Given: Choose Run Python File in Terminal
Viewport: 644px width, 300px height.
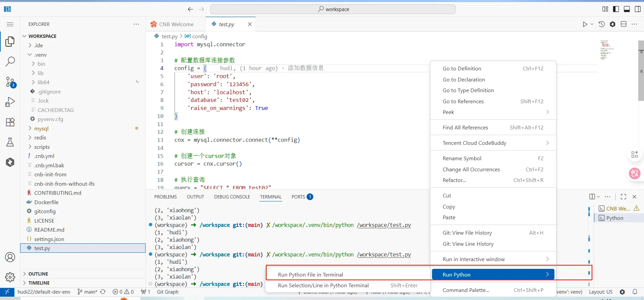Looking at the screenshot, I should (x=348, y=275).
